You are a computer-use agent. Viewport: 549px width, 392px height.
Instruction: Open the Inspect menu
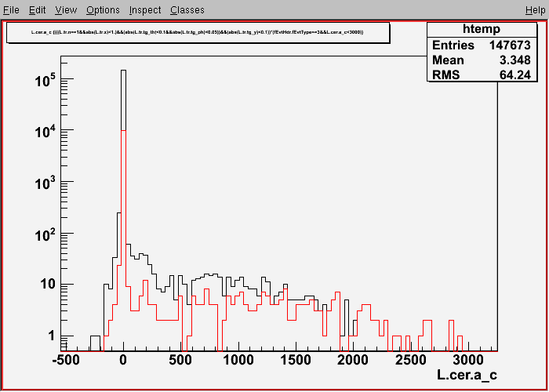[145, 10]
